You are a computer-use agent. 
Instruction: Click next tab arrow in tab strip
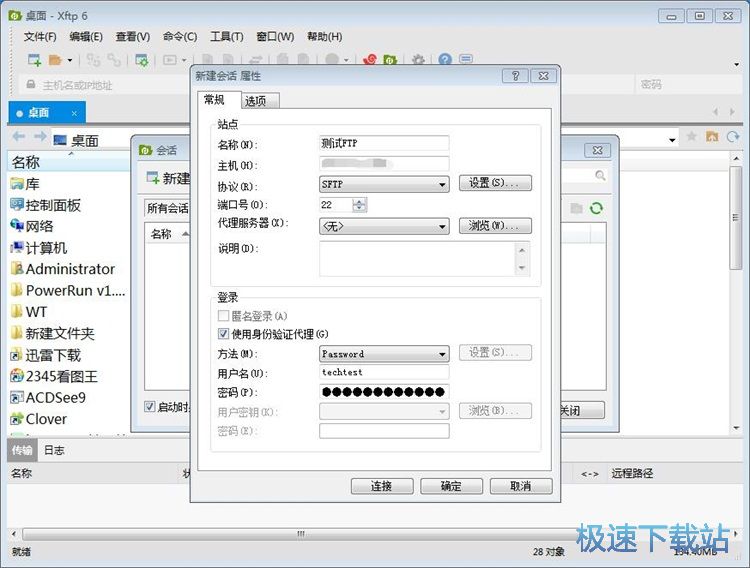tap(732, 112)
